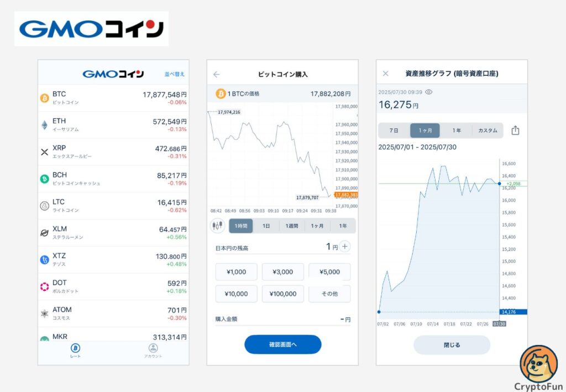
Task: Open the アカウント account icon
Action: 153,349
